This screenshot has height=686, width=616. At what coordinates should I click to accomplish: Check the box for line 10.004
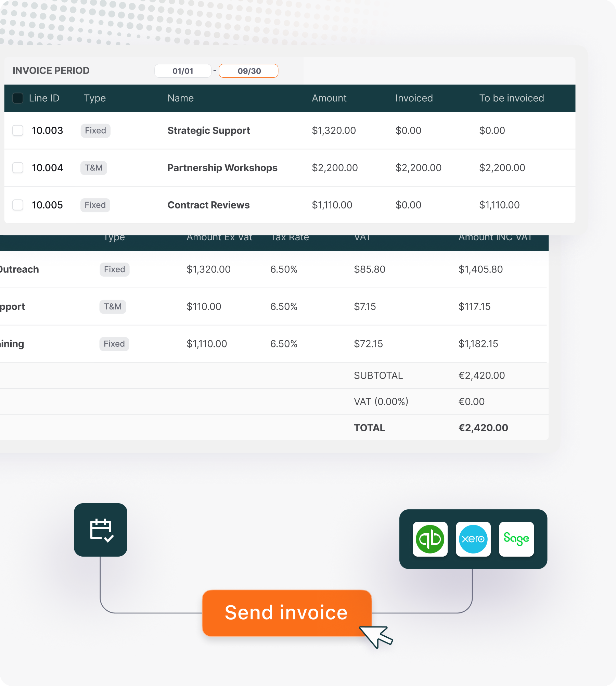point(18,168)
